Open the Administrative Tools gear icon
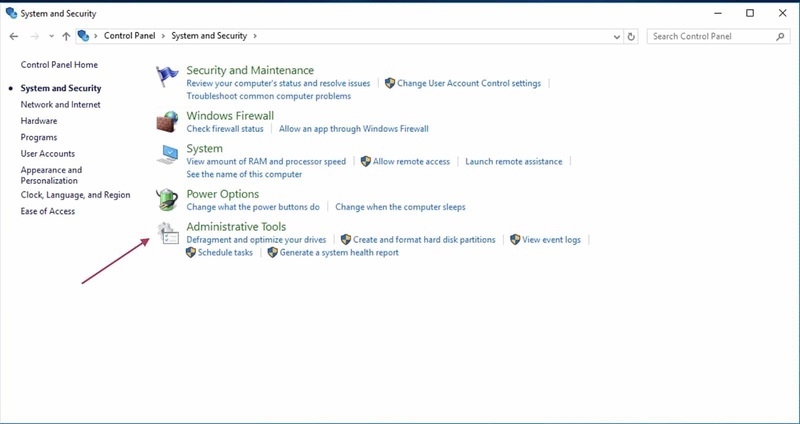Image resolution: width=800 pixels, height=424 pixels. [168, 233]
